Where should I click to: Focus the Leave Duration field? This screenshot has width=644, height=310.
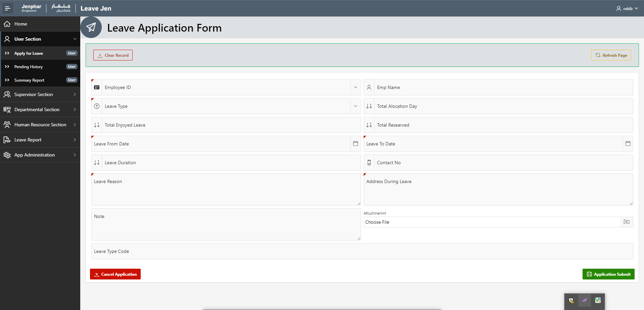pyautogui.click(x=231, y=163)
